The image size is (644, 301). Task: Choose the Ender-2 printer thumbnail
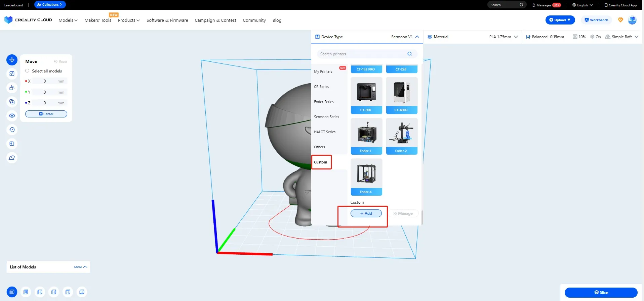point(402,136)
